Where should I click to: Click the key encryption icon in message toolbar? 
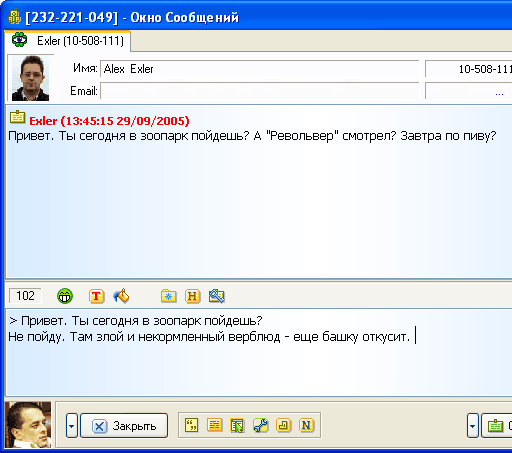[217, 296]
